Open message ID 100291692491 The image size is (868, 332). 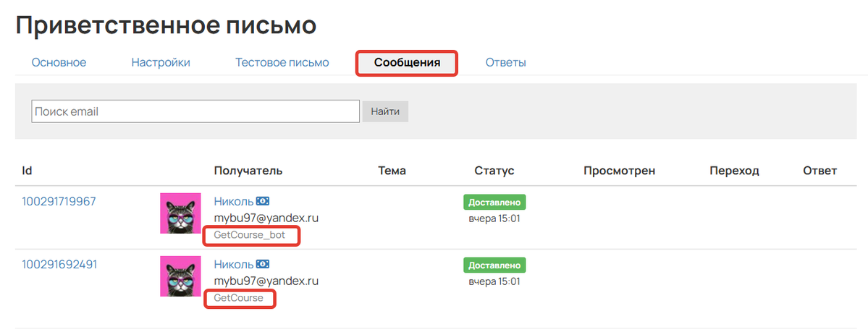point(59,264)
